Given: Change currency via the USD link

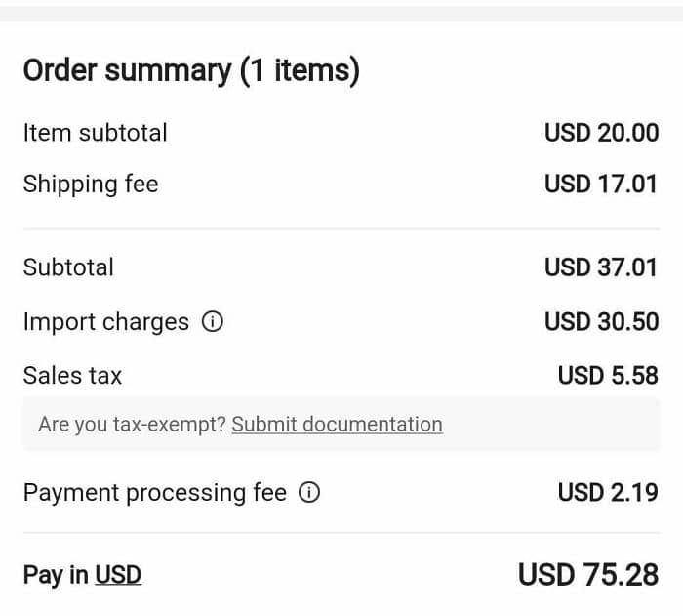Looking at the screenshot, I should point(118,575).
